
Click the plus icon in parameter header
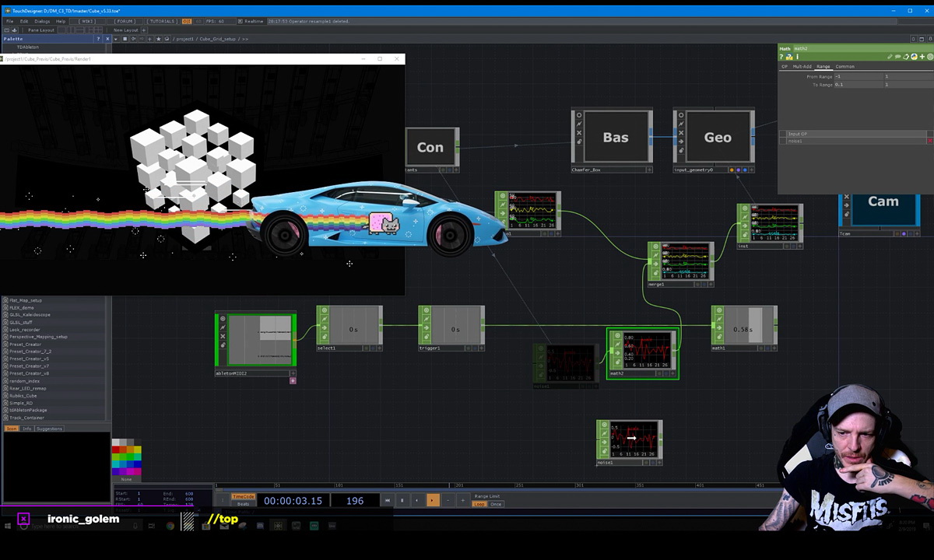click(923, 57)
